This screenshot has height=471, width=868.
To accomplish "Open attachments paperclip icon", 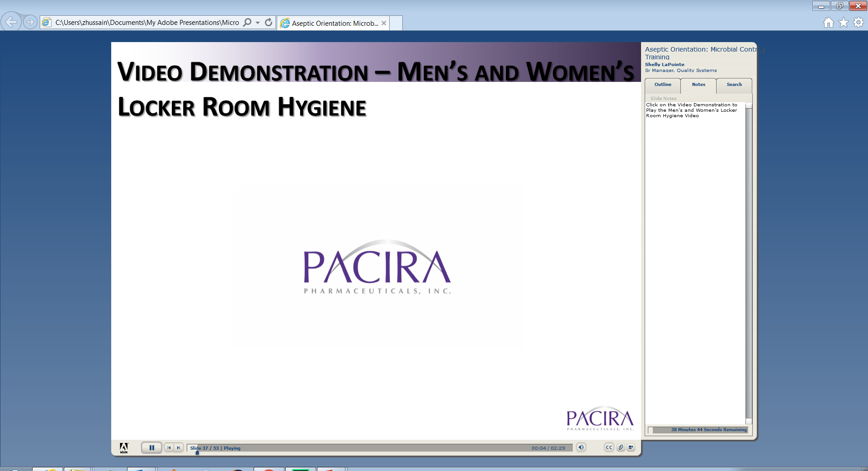I will click(621, 447).
